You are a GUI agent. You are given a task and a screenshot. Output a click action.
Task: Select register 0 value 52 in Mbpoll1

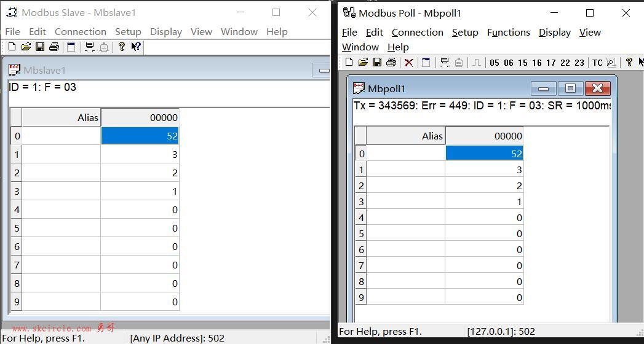(484, 154)
